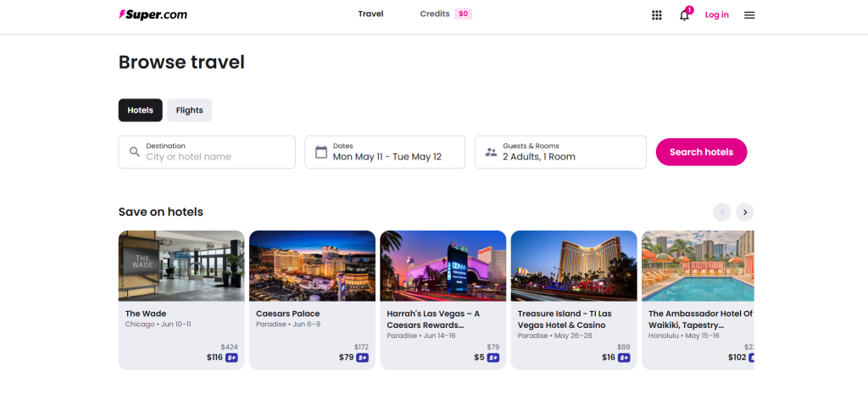The width and height of the screenshot is (868, 411).
Task: Open the Guests & Rooms selector
Action: click(560, 153)
